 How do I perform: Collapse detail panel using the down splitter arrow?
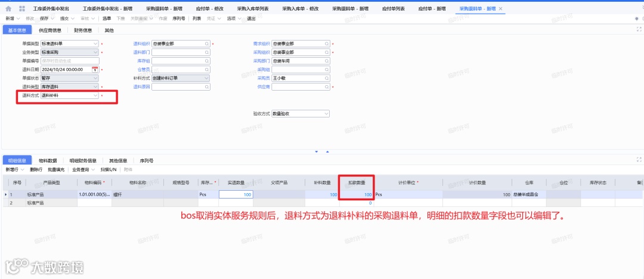click(x=316, y=151)
